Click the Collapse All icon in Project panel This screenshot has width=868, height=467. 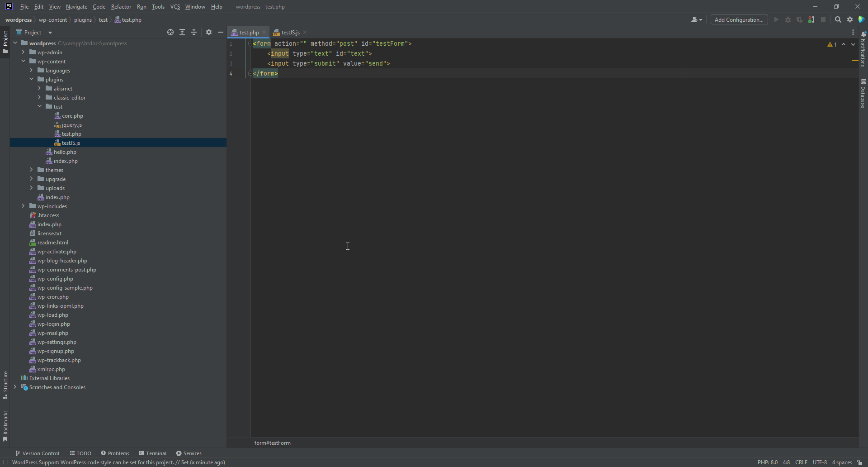[x=194, y=32]
